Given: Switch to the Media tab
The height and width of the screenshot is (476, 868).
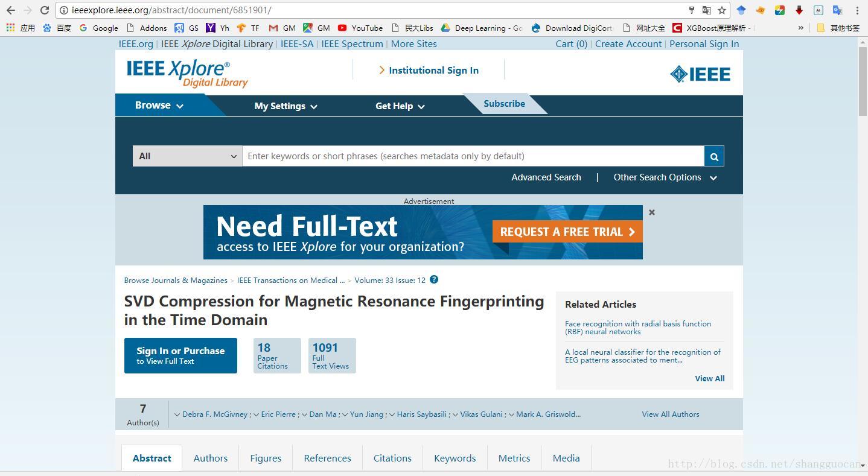Looking at the screenshot, I should pos(566,458).
